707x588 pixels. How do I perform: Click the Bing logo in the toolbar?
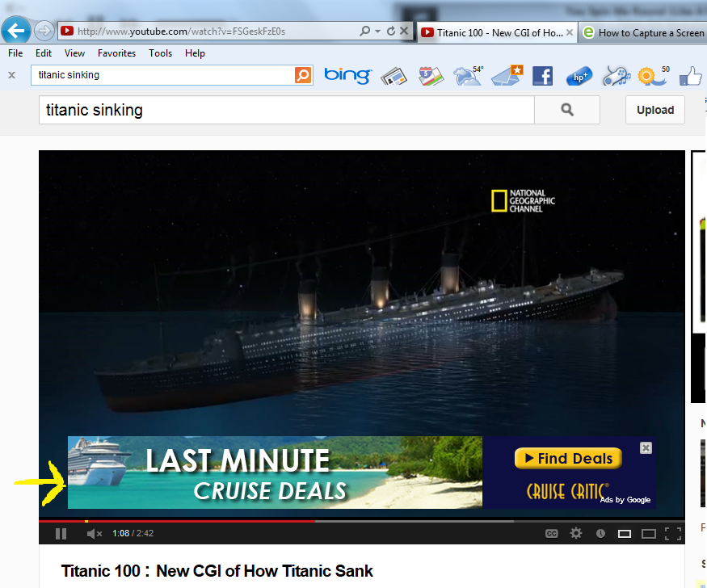tap(347, 75)
